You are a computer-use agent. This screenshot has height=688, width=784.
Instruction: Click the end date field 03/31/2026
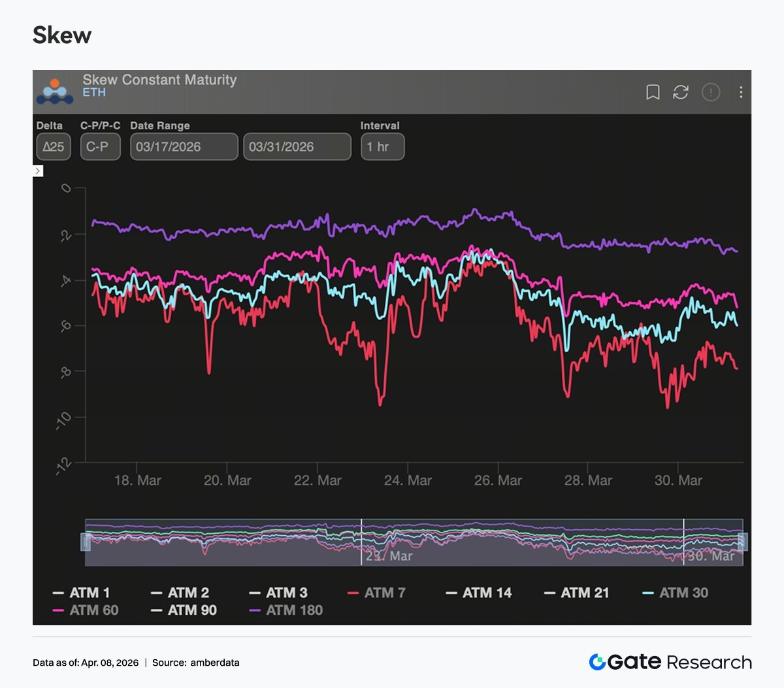click(297, 147)
